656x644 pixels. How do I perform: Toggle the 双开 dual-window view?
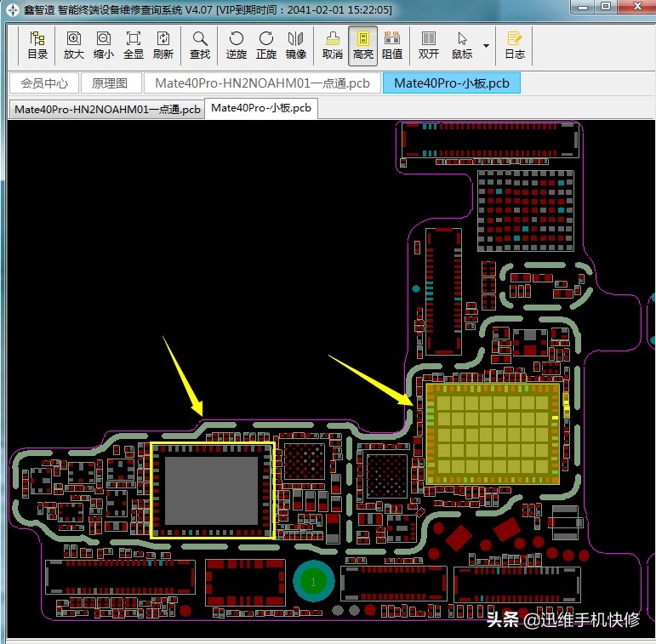pyautogui.click(x=429, y=45)
